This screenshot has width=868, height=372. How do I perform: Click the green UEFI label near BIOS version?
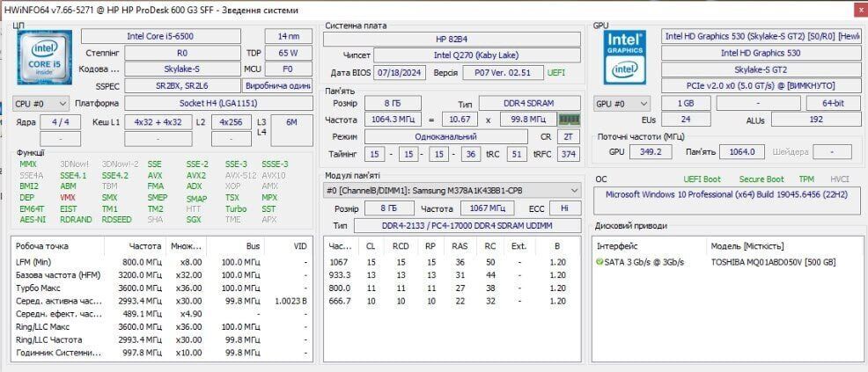(556, 72)
